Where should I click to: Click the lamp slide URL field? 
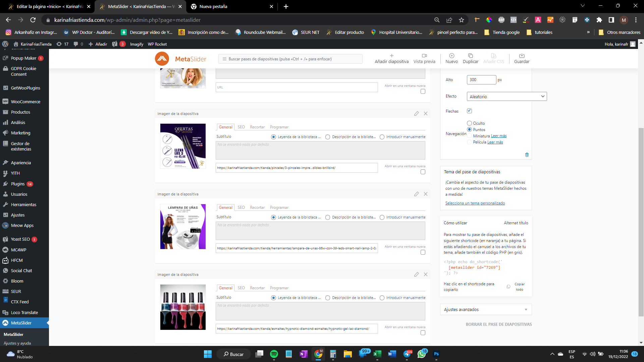[297, 248]
